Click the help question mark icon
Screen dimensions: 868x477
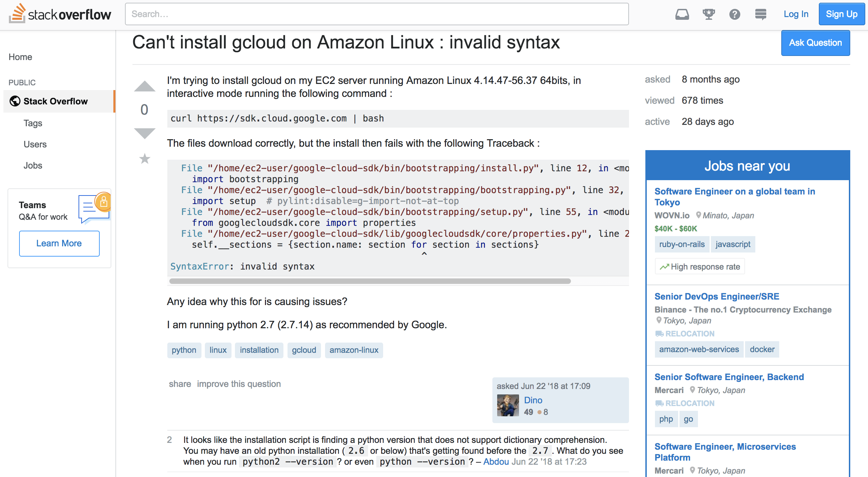coord(734,14)
